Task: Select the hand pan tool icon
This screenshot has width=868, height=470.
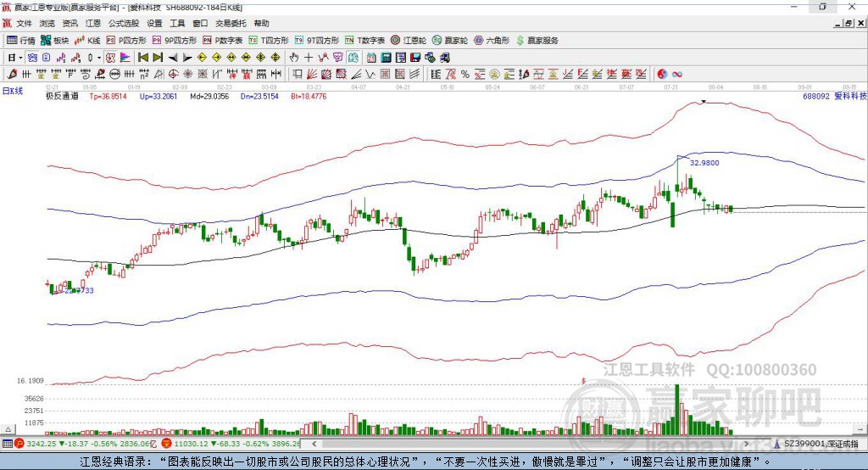Action: [x=293, y=58]
